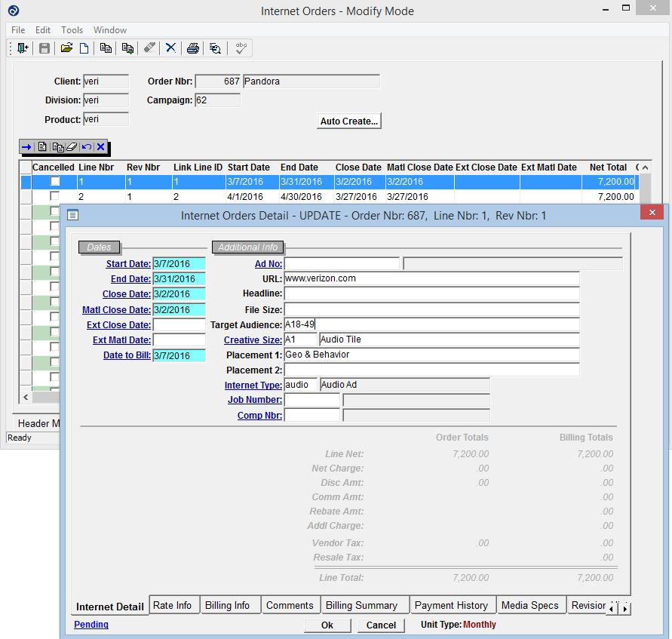Click the New blank document icon
The height and width of the screenshot is (639, 672).
tap(84, 48)
